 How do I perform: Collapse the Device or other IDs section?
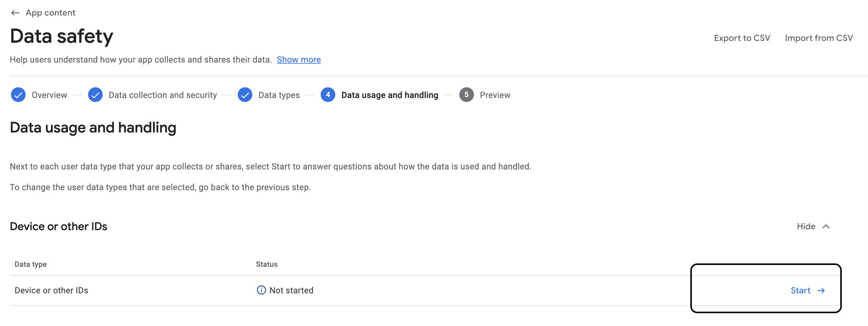pos(806,226)
